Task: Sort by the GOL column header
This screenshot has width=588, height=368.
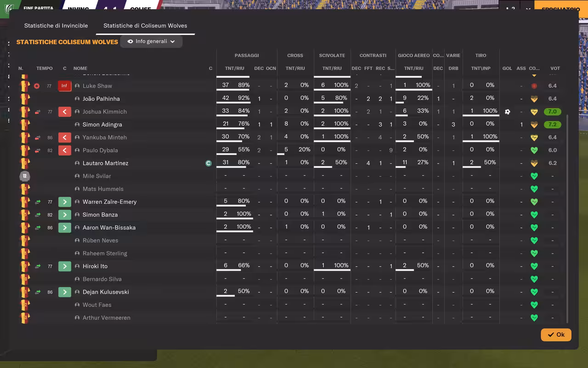Action: tap(507, 69)
